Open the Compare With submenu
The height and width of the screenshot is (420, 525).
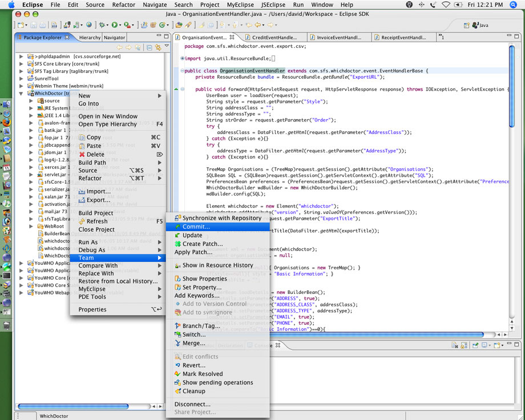pos(118,265)
